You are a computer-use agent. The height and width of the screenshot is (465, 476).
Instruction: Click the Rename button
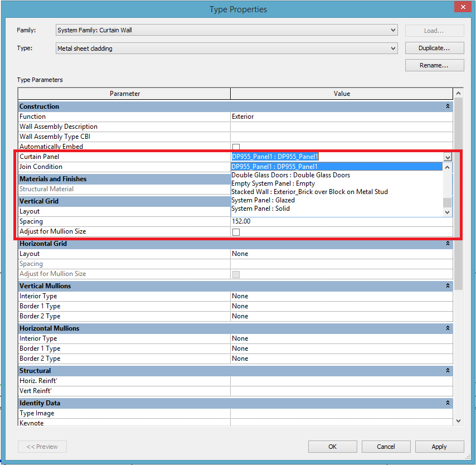(x=434, y=65)
